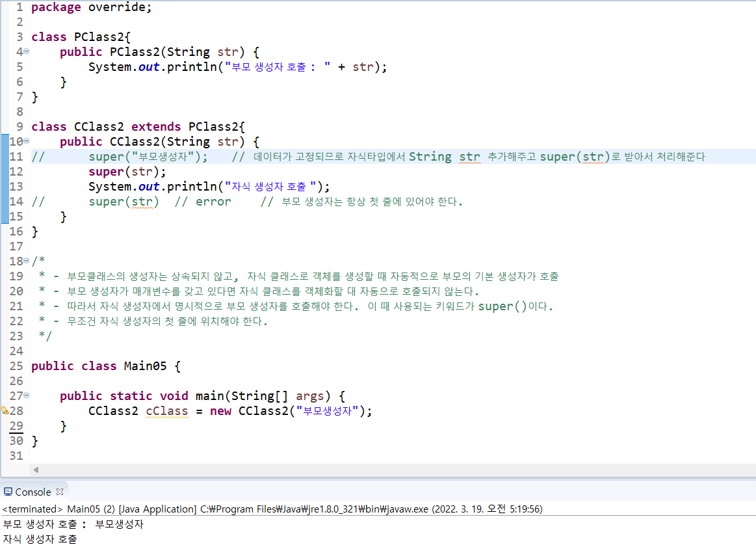The height and width of the screenshot is (547, 756).
Task: Click the '<terminated> Main05 (2)' console status line
Action: click(x=272, y=509)
